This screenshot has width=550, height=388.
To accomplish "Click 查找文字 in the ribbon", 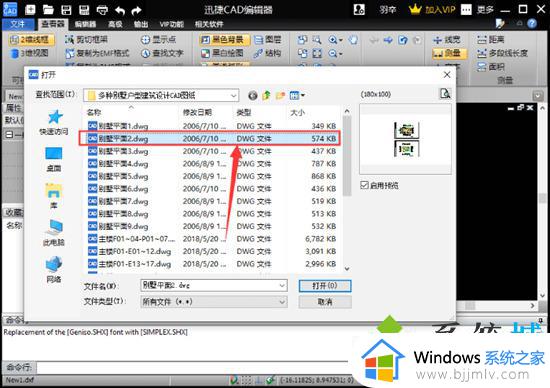I will tap(162, 53).
